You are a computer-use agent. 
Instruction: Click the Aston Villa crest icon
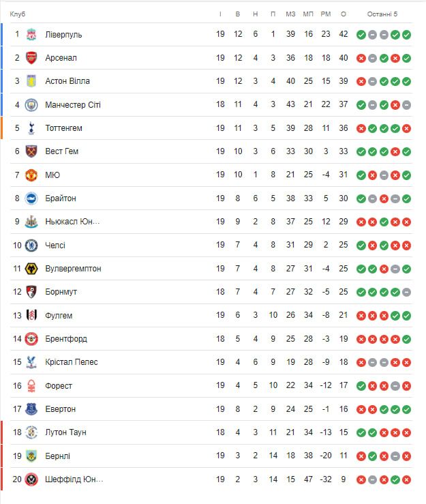pyautogui.click(x=31, y=81)
